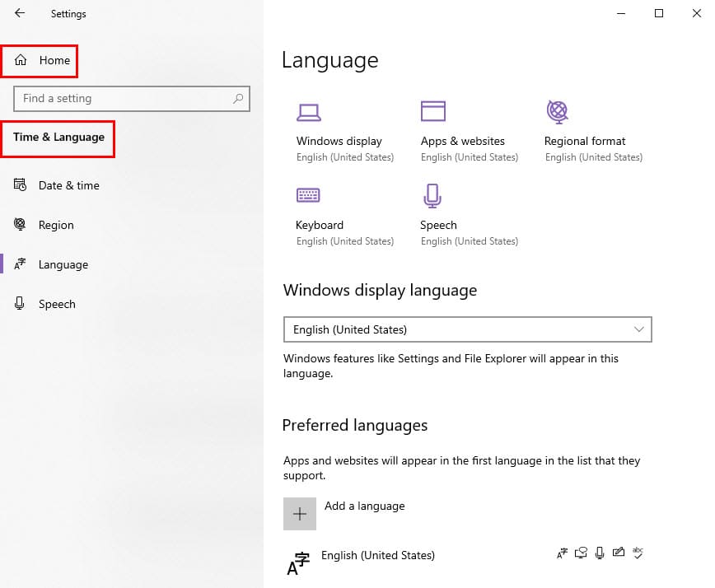This screenshot has height=588, width=715.
Task: Click the globe icon beside Region
Action: tap(20, 224)
